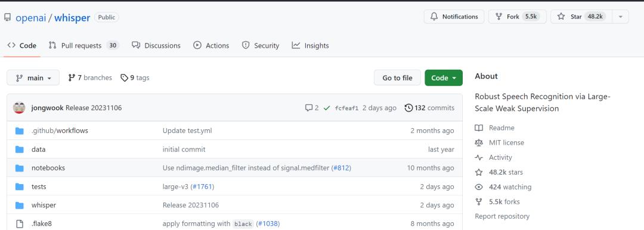Open the openai owner link
The width and height of the screenshot is (644, 230).
pos(31,18)
